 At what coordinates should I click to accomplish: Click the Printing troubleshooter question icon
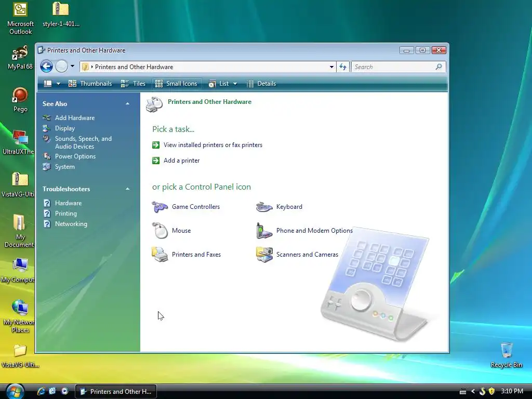[x=47, y=214]
